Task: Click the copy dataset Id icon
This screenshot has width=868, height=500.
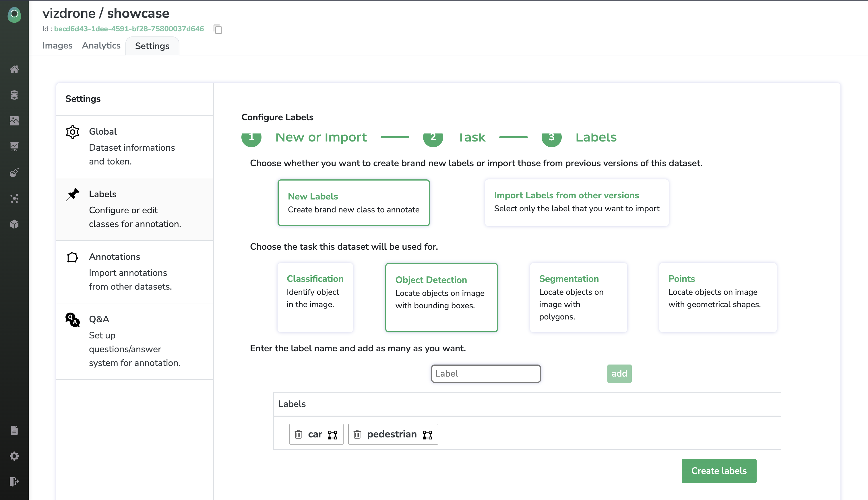Action: pyautogui.click(x=218, y=29)
